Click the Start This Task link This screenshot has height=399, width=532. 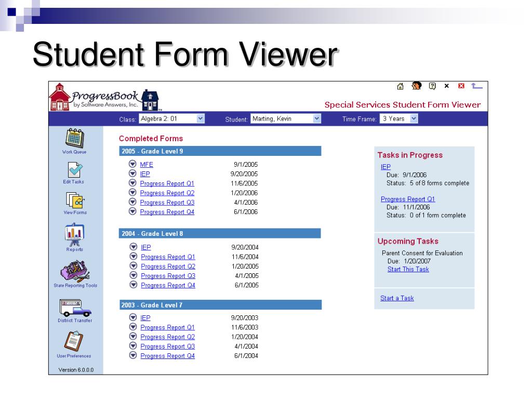(x=408, y=269)
